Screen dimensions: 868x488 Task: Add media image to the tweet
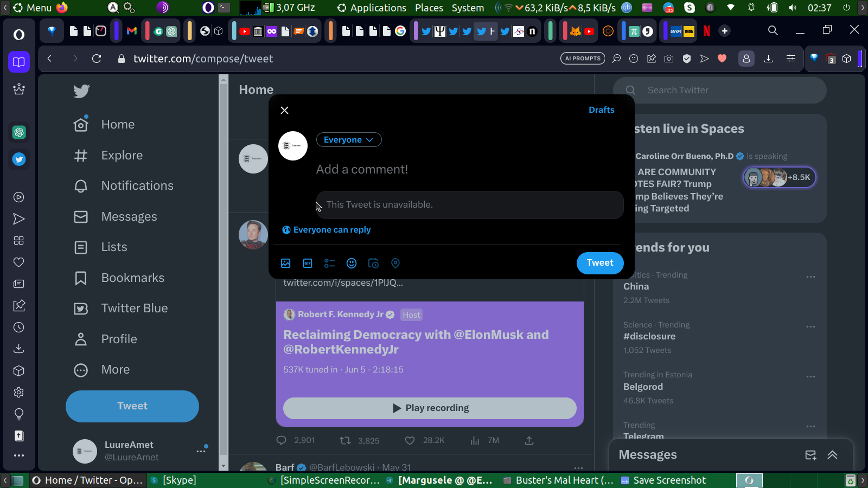coord(286,264)
